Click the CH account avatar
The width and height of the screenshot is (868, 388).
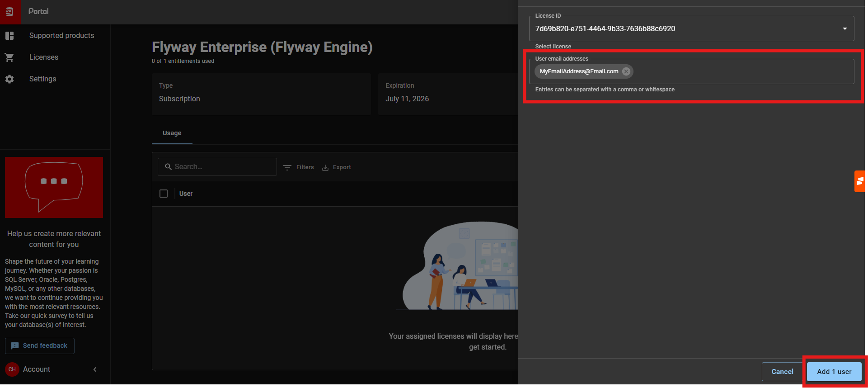coord(12,369)
